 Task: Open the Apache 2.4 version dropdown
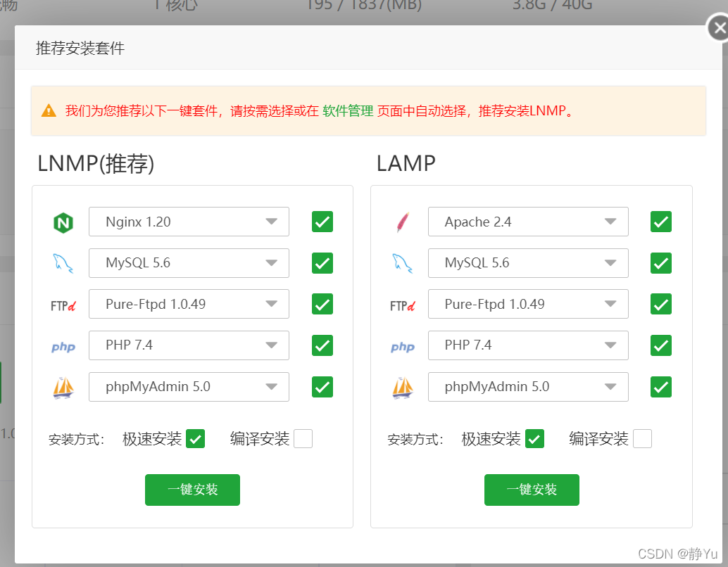(528, 222)
